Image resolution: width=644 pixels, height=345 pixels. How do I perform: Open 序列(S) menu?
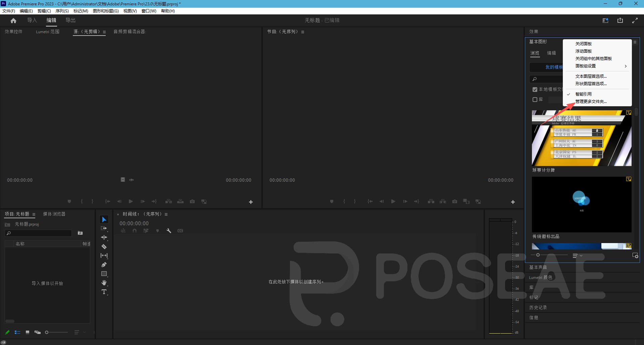[62, 11]
